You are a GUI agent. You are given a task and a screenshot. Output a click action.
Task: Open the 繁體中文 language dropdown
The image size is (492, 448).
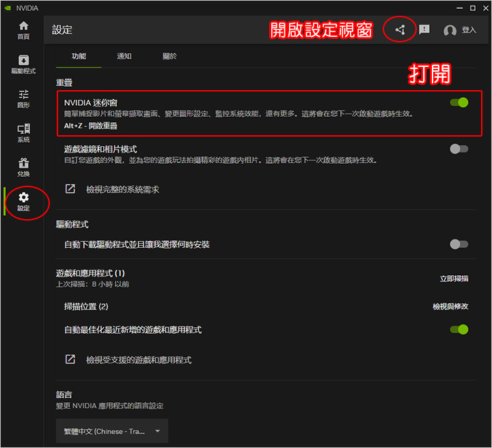click(112, 431)
